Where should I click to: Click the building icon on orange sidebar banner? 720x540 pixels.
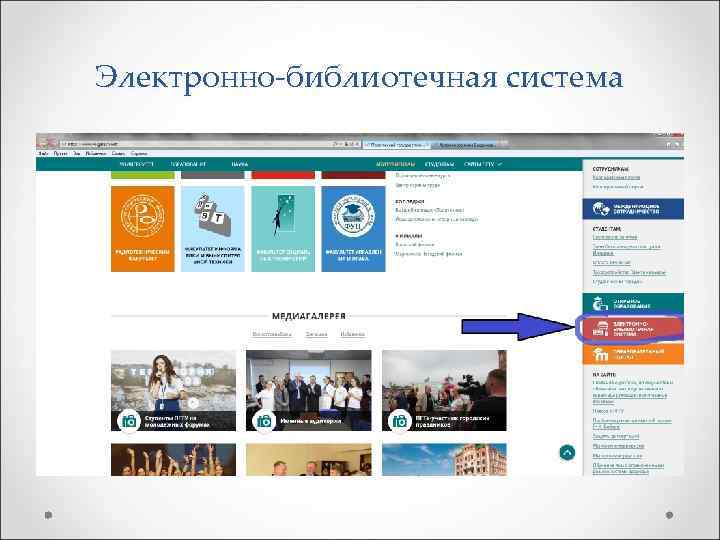[x=600, y=354]
